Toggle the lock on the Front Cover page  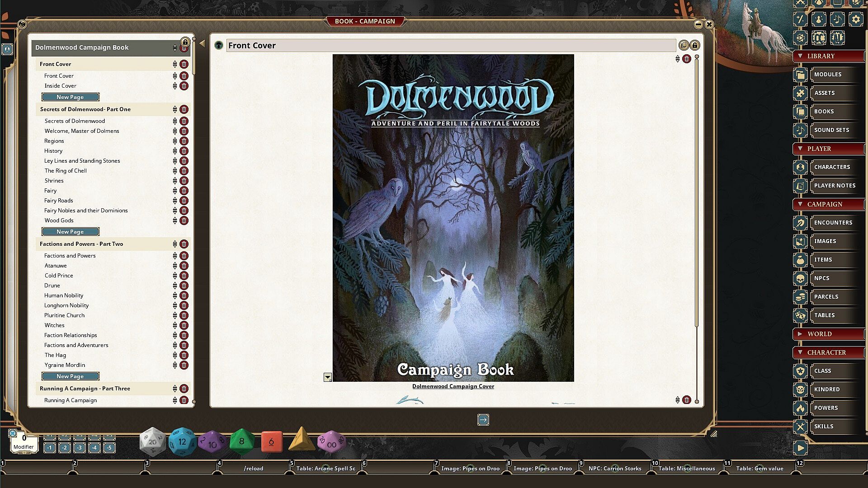pyautogui.click(x=695, y=45)
